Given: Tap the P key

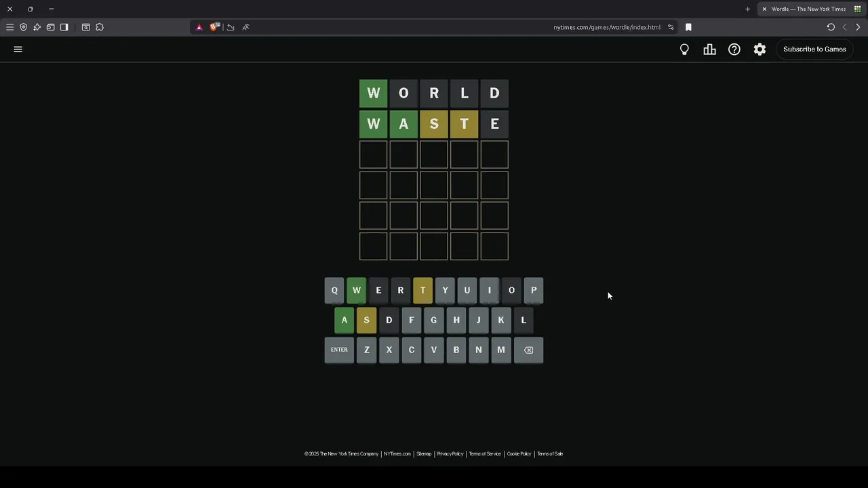Looking at the screenshot, I should (x=534, y=290).
